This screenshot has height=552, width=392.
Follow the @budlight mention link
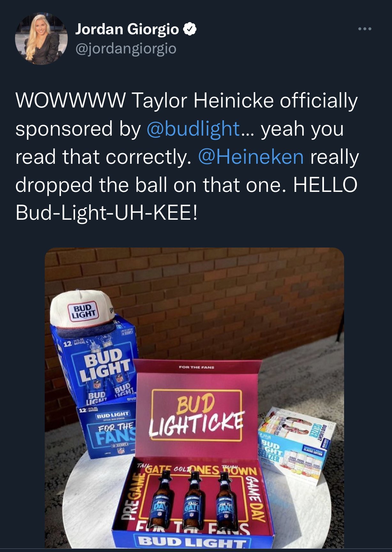point(193,129)
